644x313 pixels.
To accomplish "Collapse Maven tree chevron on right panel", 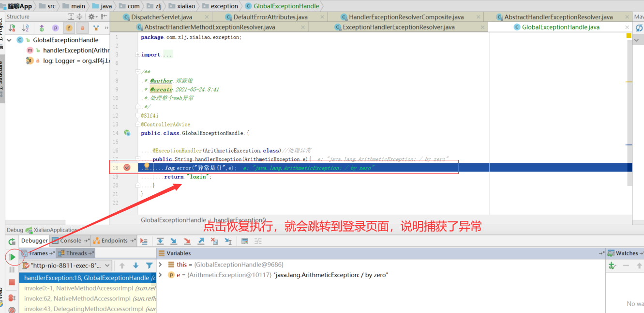I will (x=637, y=40).
